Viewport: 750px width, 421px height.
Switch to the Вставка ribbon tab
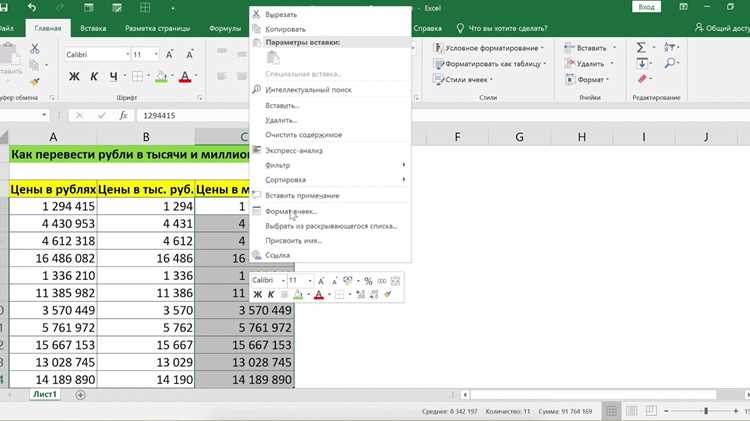93,28
